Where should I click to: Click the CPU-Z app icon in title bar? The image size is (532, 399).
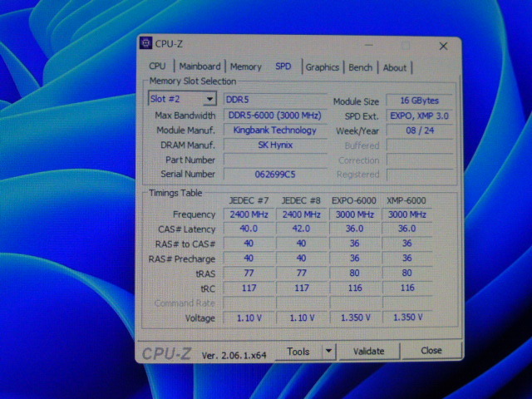coord(146,43)
